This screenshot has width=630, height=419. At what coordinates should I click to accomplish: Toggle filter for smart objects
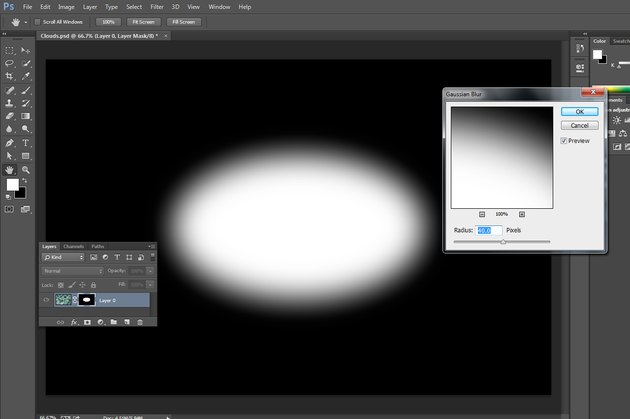141,257
